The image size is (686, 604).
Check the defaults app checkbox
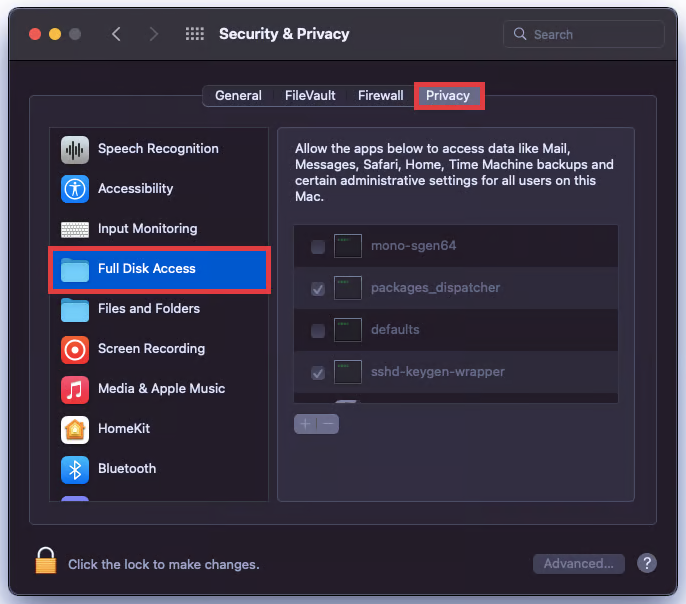[x=318, y=331]
